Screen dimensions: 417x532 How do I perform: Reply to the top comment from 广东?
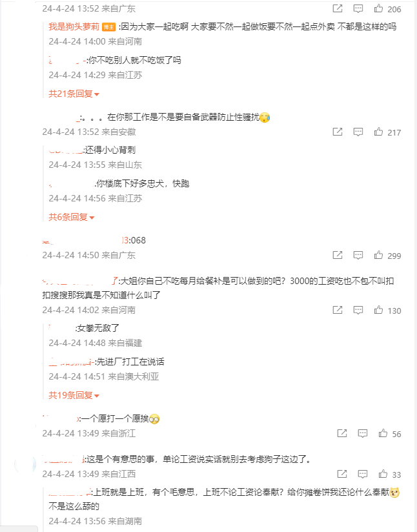click(358, 9)
